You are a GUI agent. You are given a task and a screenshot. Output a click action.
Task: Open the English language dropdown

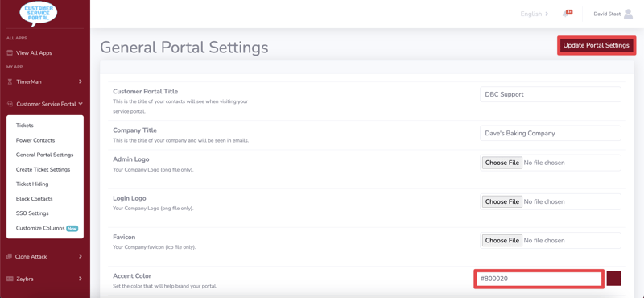point(535,14)
